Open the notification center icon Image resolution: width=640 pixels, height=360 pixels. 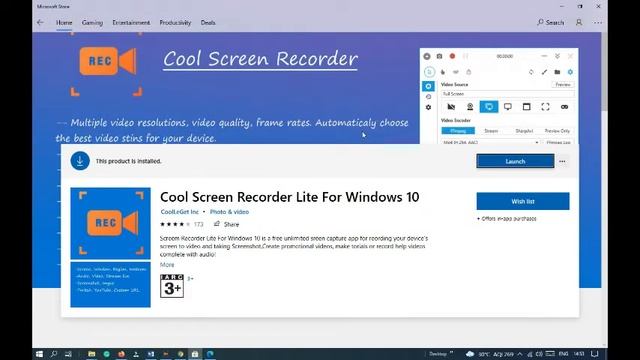[595, 354]
